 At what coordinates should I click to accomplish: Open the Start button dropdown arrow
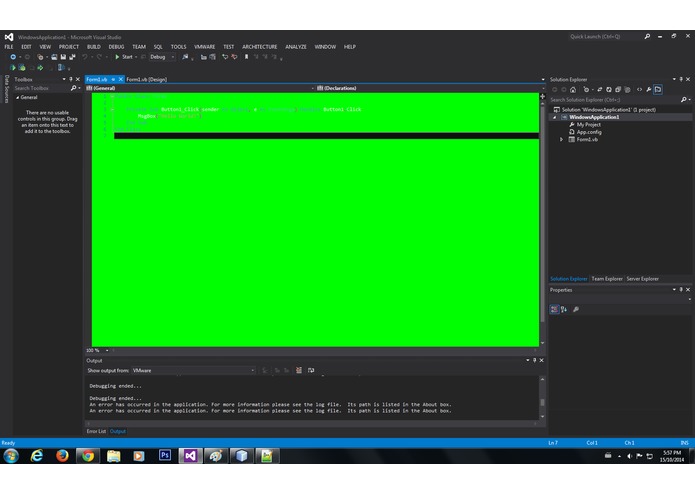click(136, 57)
